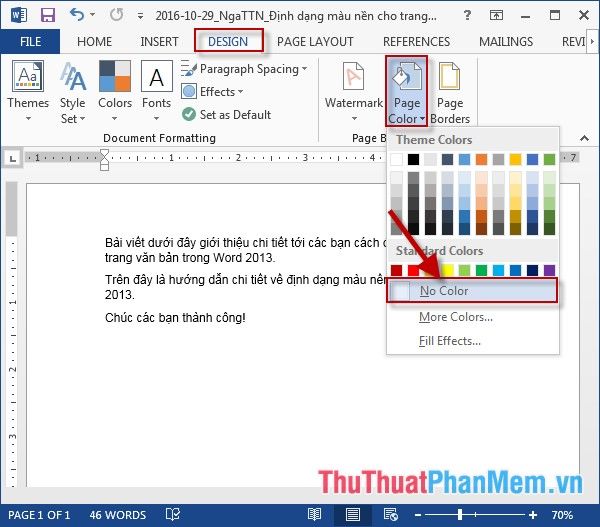Expand Paragraph Spacing dropdown arrow
The width and height of the screenshot is (600, 527).
tap(305, 69)
